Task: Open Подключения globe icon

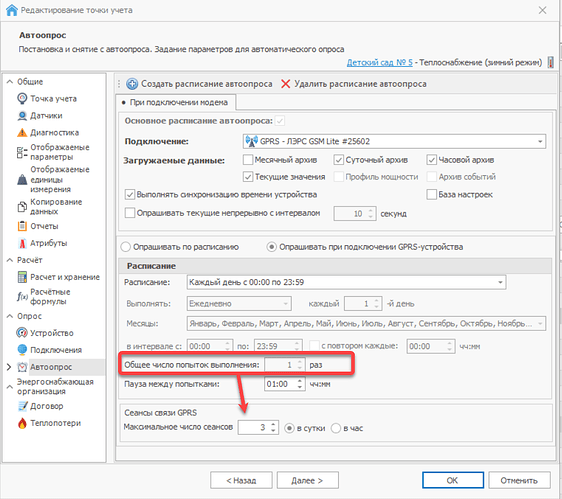Action: point(22,350)
